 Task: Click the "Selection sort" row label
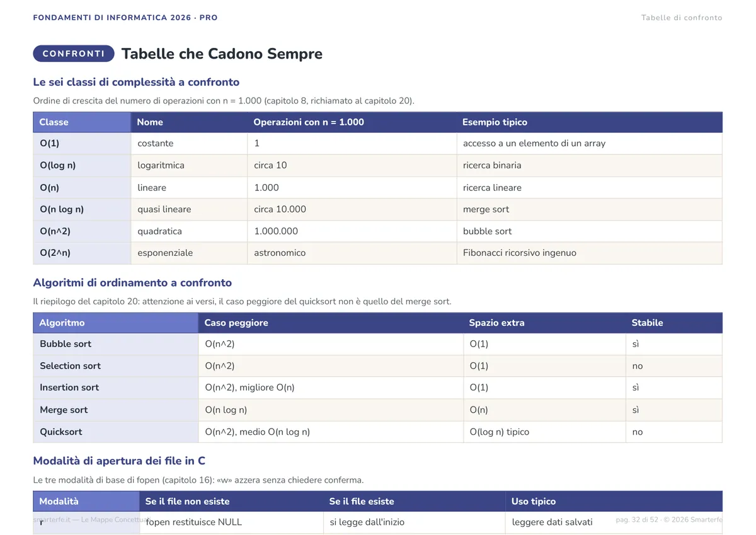(x=116, y=366)
